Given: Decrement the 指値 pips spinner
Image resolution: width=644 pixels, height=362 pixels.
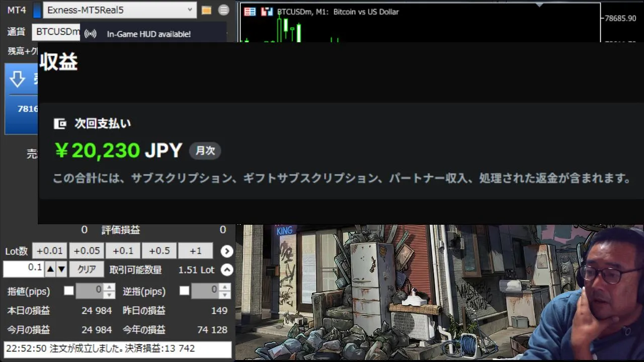Looking at the screenshot, I should click(x=109, y=295).
